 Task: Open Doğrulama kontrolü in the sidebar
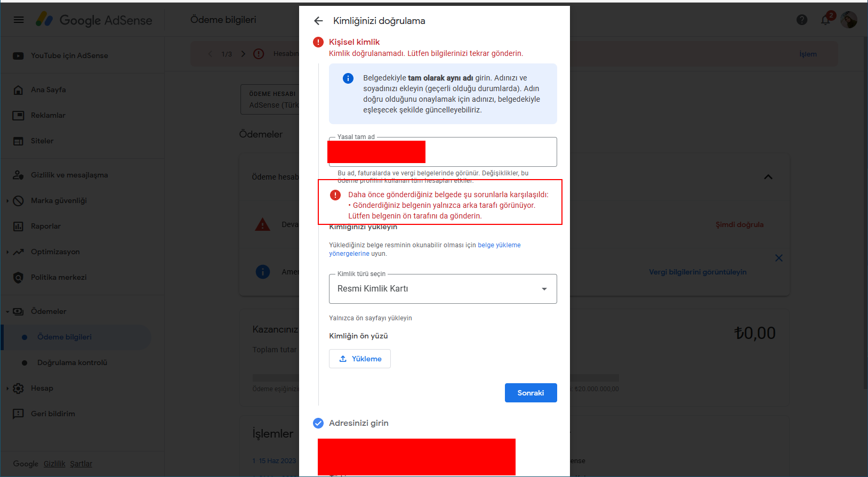pyautogui.click(x=72, y=363)
